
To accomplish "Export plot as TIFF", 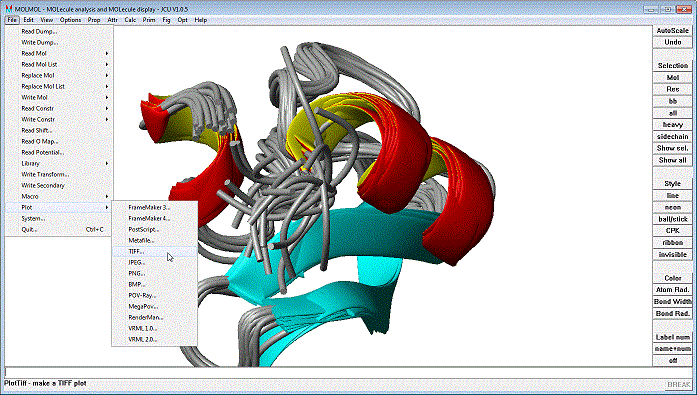I will pyautogui.click(x=154, y=251).
